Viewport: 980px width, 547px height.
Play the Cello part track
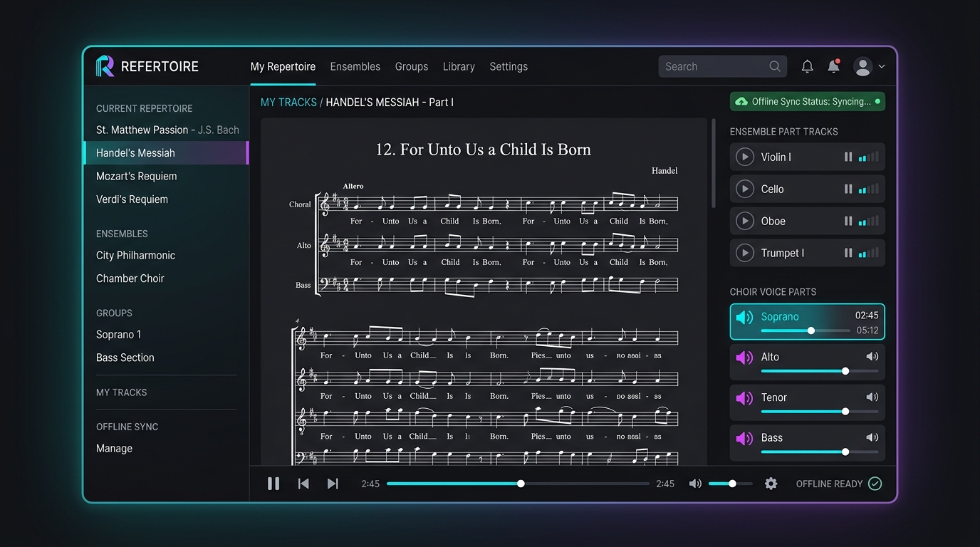coord(744,189)
